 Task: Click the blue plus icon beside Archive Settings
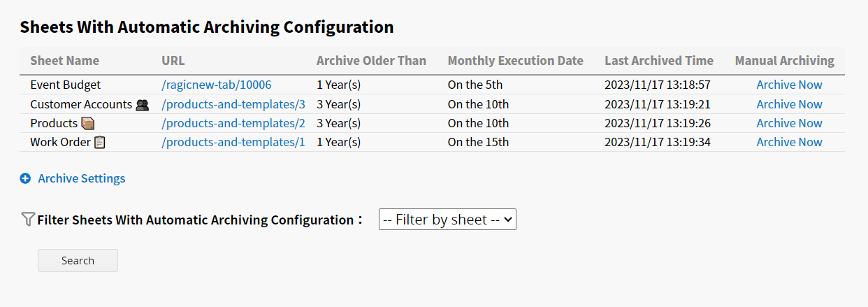coord(25,178)
